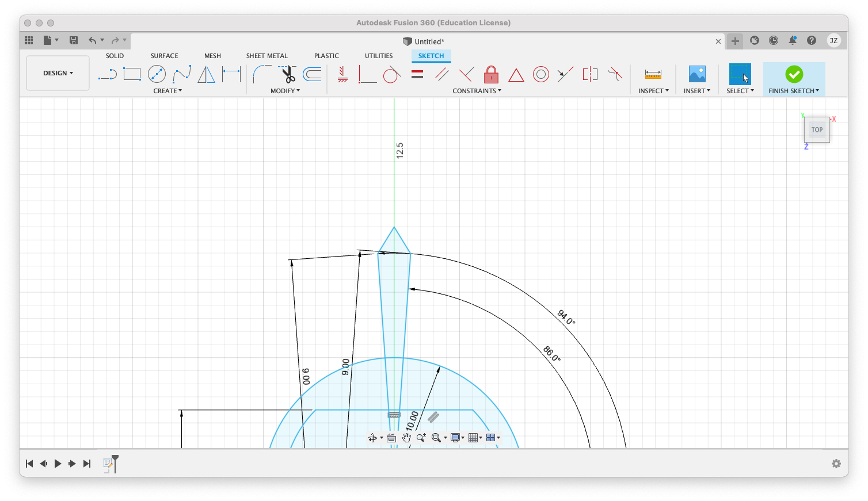Undo the last action
Image resolution: width=868 pixels, height=501 pixels.
tap(92, 40)
